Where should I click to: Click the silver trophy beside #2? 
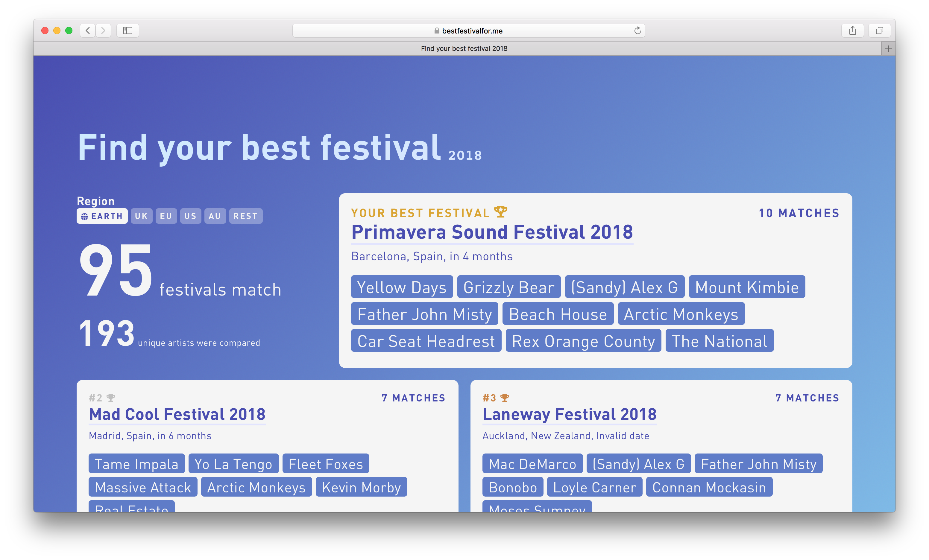click(x=111, y=398)
